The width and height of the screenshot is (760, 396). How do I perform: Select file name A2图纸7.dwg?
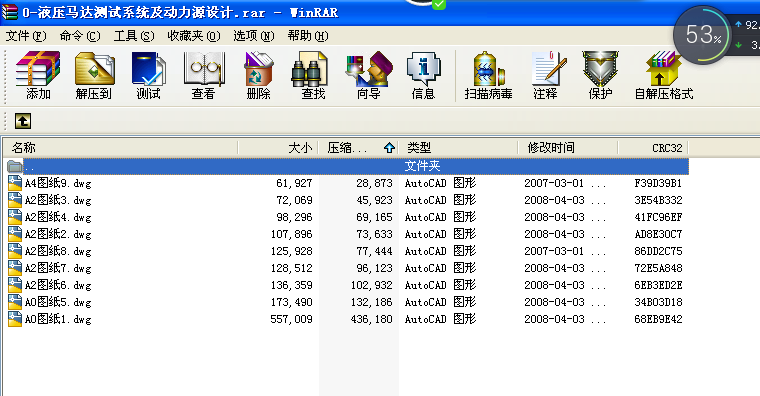[x=58, y=268]
